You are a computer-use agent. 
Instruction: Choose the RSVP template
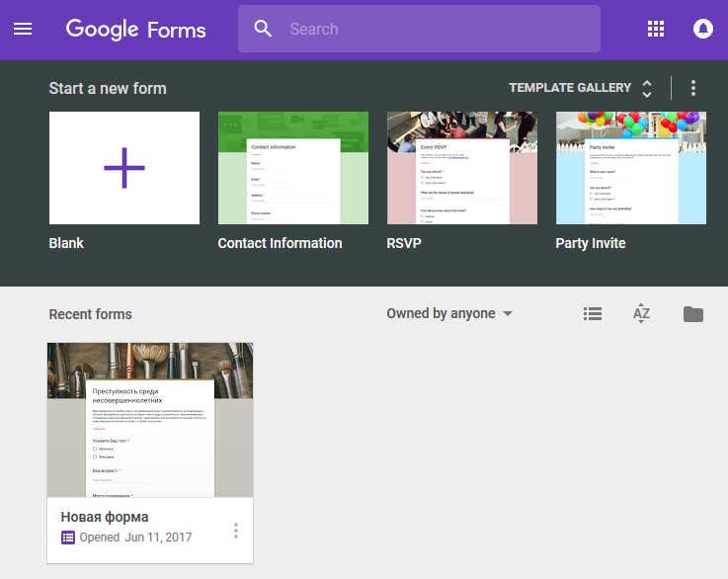[462, 168]
